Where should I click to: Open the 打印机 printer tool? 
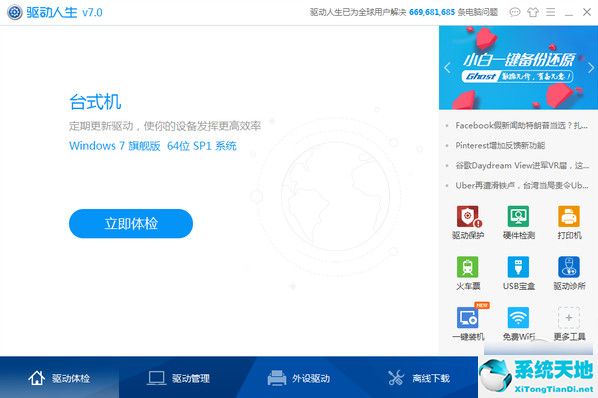click(569, 223)
